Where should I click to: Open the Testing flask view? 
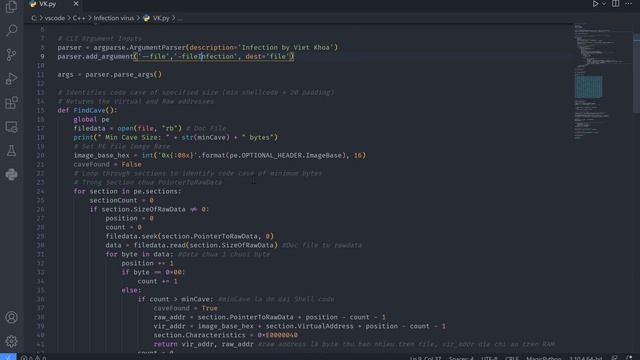click(x=11, y=151)
